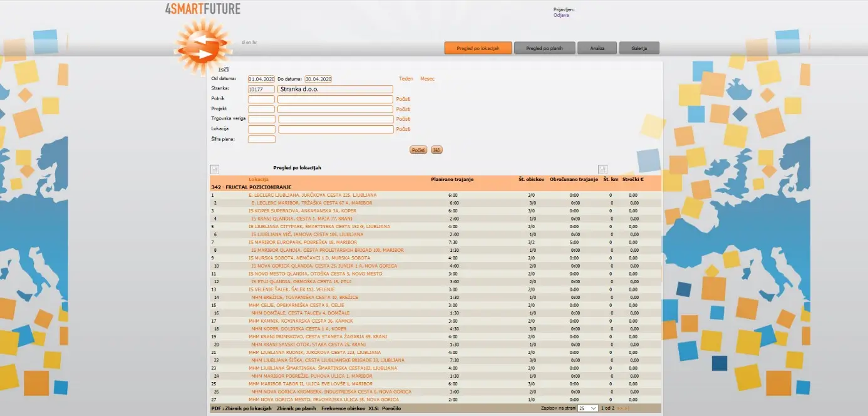Open E. Leclerc Maribor, Tržaška cesta 67 A
This screenshot has height=416, width=868.
tap(311, 203)
